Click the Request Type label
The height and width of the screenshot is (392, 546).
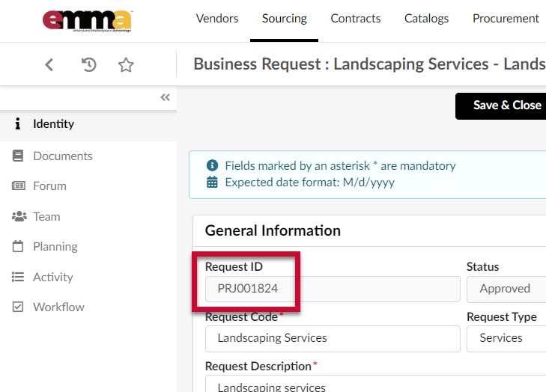(x=501, y=317)
